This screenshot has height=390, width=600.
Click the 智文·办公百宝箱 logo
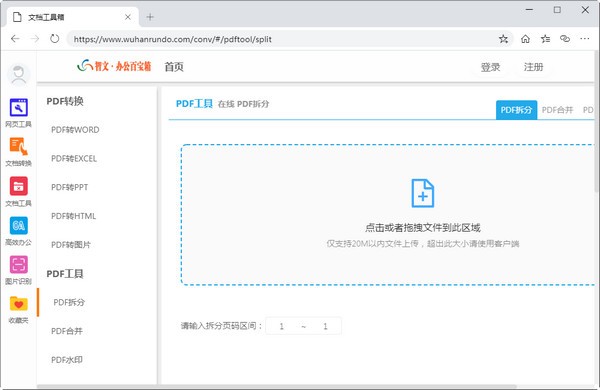coord(114,66)
